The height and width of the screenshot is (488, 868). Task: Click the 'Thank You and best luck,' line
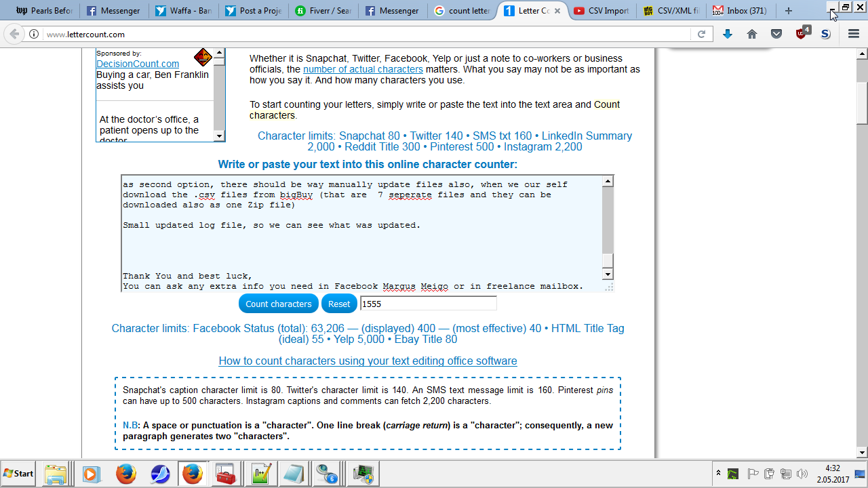(x=187, y=276)
